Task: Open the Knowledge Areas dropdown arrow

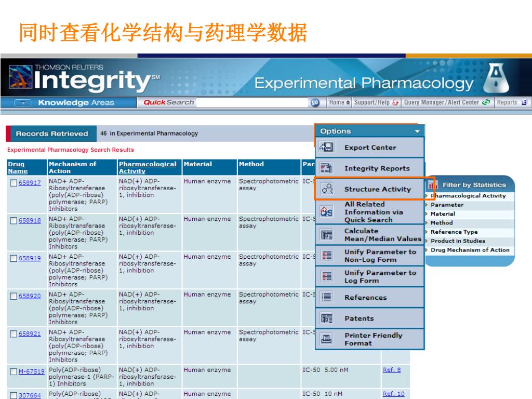Action: [23, 102]
